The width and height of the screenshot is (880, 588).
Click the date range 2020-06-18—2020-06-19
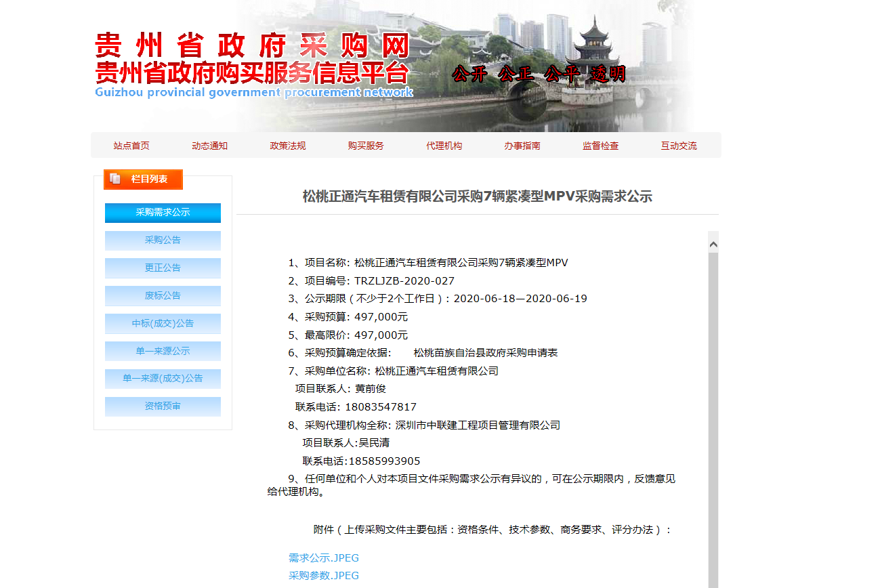click(x=520, y=299)
